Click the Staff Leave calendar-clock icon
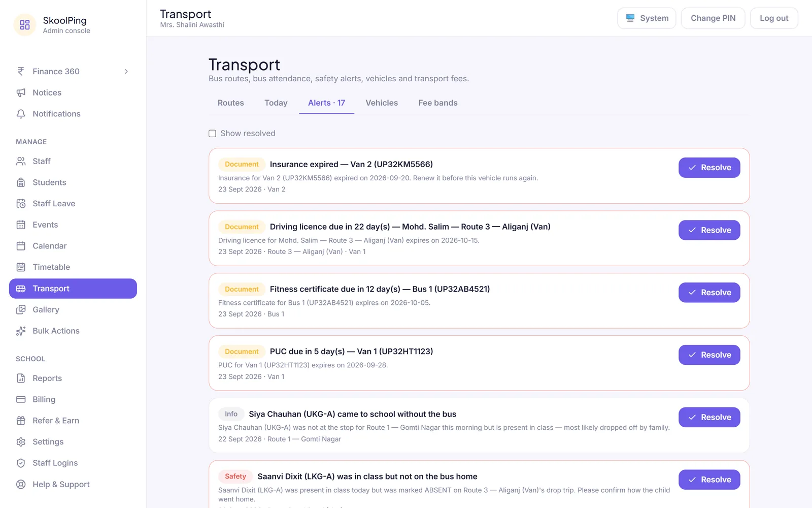The image size is (812, 508). click(x=21, y=204)
